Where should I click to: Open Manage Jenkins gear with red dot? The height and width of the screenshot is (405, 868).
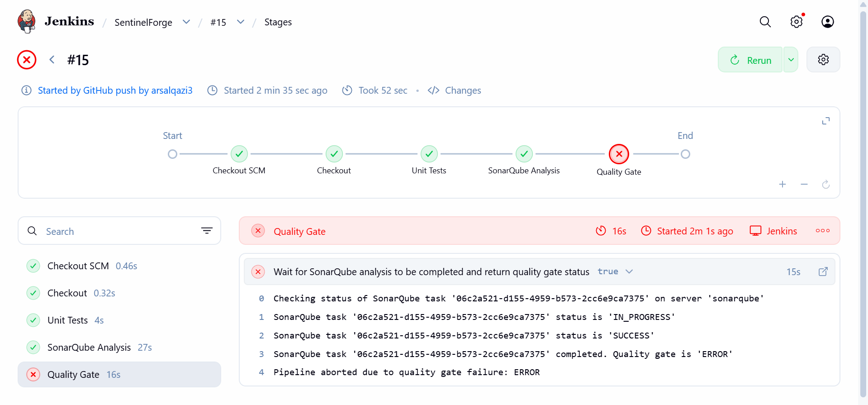(797, 22)
